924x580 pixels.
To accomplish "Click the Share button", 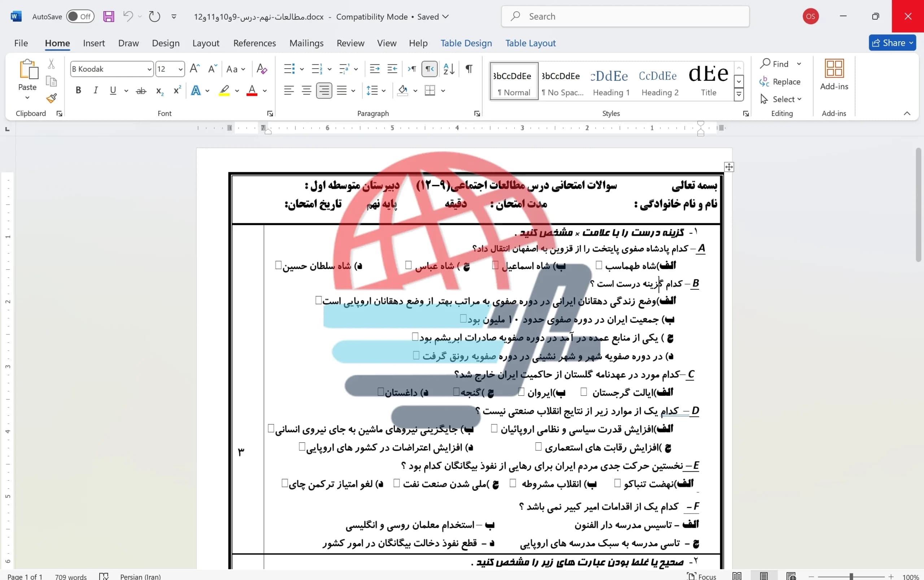I will [x=892, y=43].
